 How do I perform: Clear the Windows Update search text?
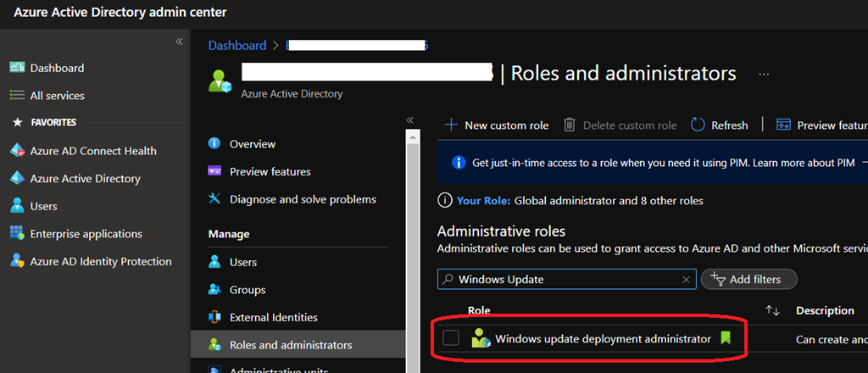(686, 279)
